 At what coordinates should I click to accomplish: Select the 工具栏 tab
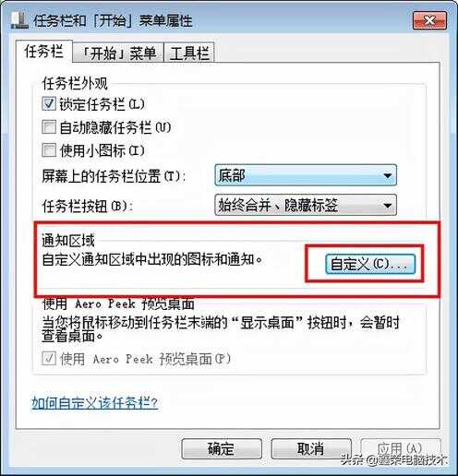(189, 53)
